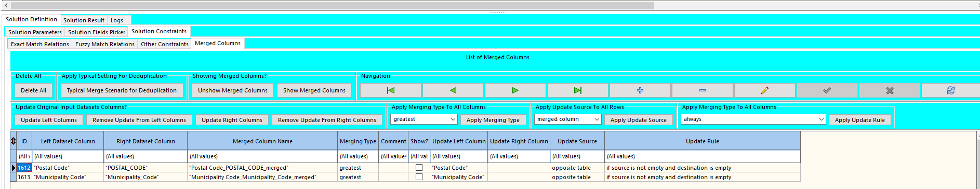Viewport: 980px width, 189px height.
Task: Open Merging Type filter (All values)
Action: pos(358,156)
